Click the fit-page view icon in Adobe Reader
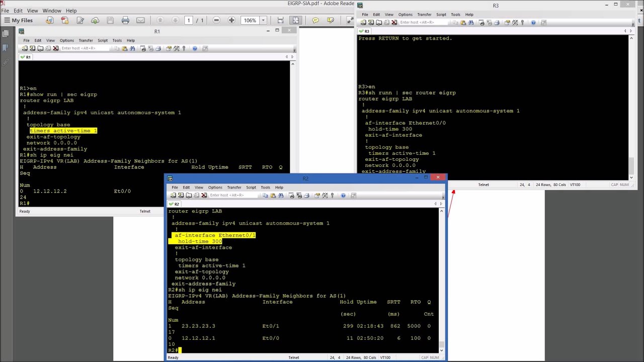The image size is (644, 362). coord(295,20)
